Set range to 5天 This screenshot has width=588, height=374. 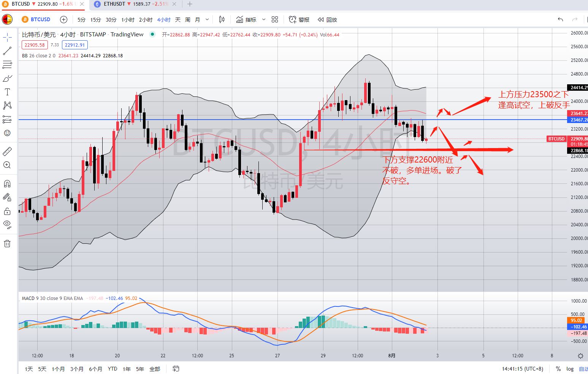point(42,369)
